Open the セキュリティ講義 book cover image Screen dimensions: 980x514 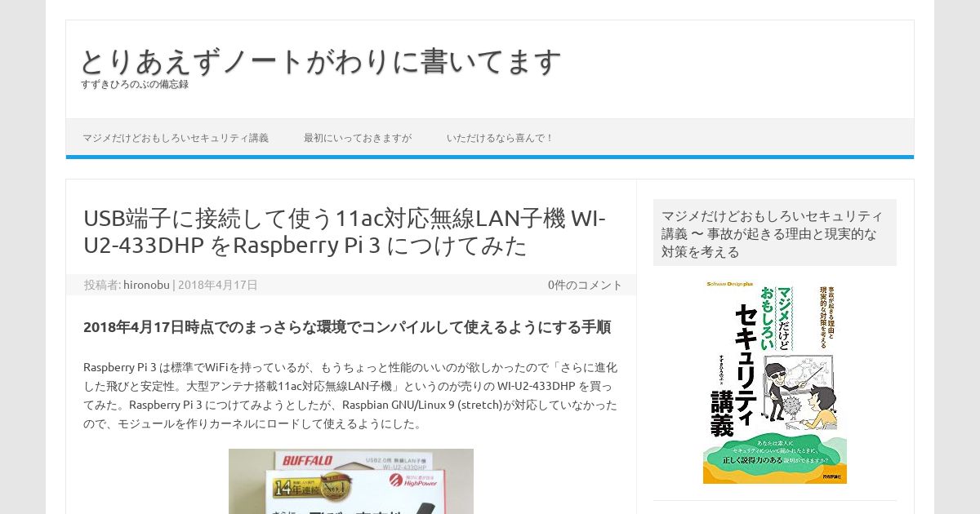775,382
